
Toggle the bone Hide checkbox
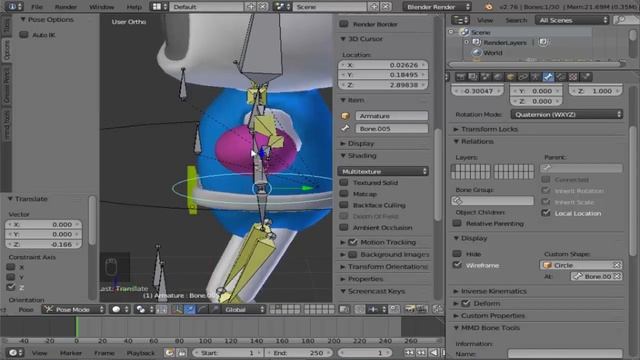[457, 253]
